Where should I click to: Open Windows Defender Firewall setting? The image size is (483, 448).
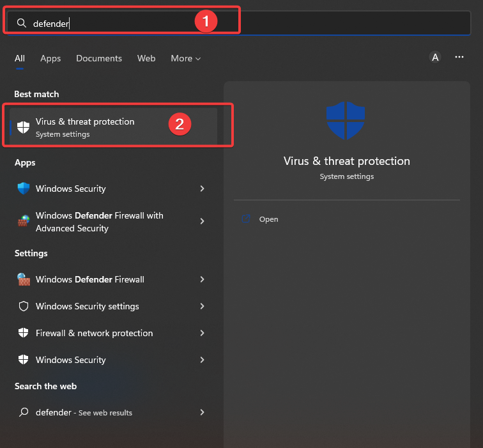pos(112,279)
